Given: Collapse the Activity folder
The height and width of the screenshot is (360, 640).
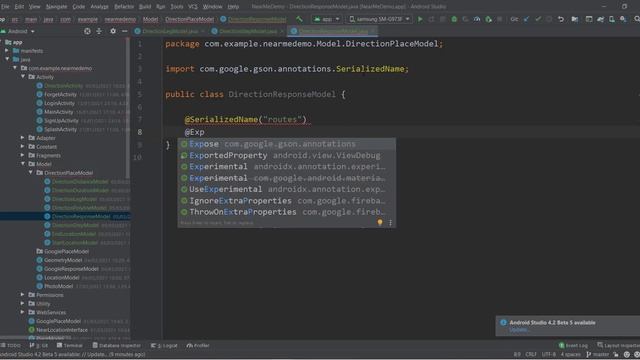Looking at the screenshot, I should [23, 77].
